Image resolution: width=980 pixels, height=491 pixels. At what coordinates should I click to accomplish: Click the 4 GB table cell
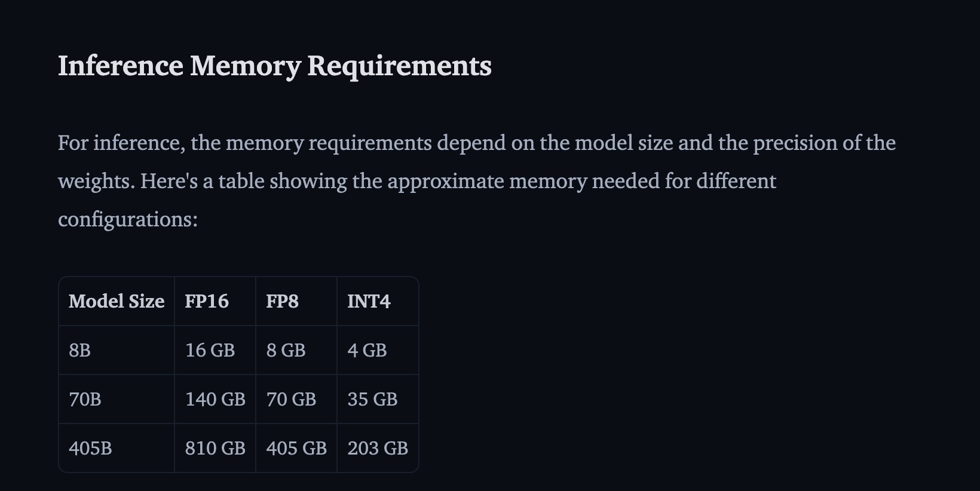378,350
